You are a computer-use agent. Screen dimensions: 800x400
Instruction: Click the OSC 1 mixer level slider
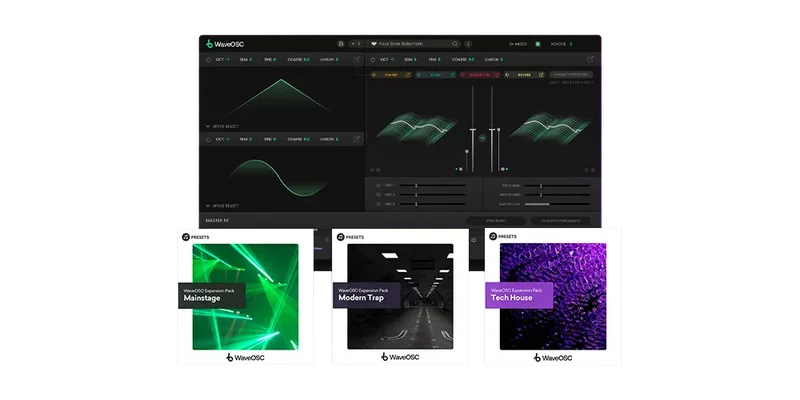point(433,186)
